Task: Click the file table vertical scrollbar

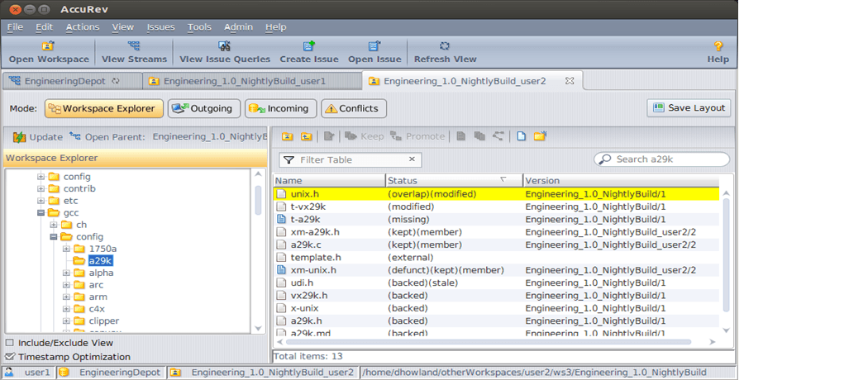Action: tap(727, 254)
